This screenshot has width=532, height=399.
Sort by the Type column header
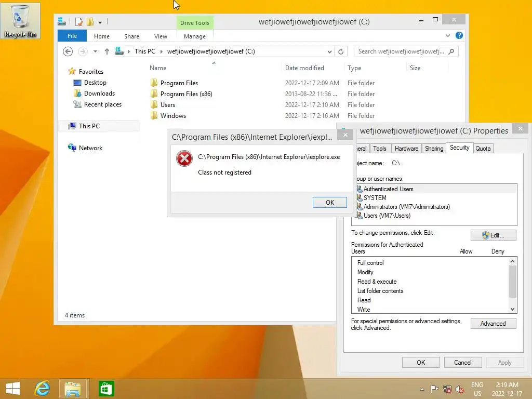pos(354,68)
